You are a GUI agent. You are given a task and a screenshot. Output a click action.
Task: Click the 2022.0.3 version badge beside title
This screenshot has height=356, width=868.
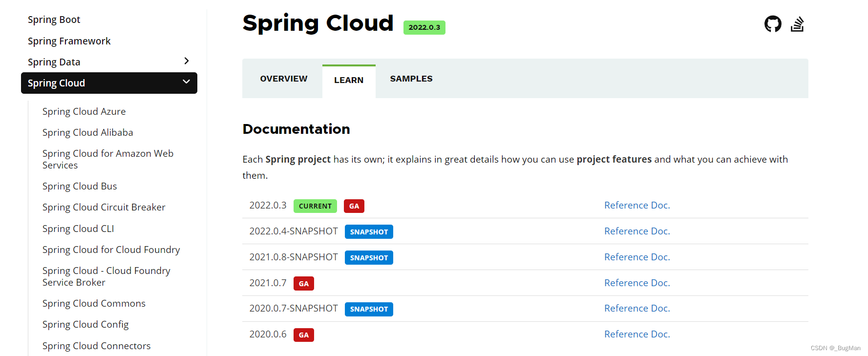coord(424,27)
